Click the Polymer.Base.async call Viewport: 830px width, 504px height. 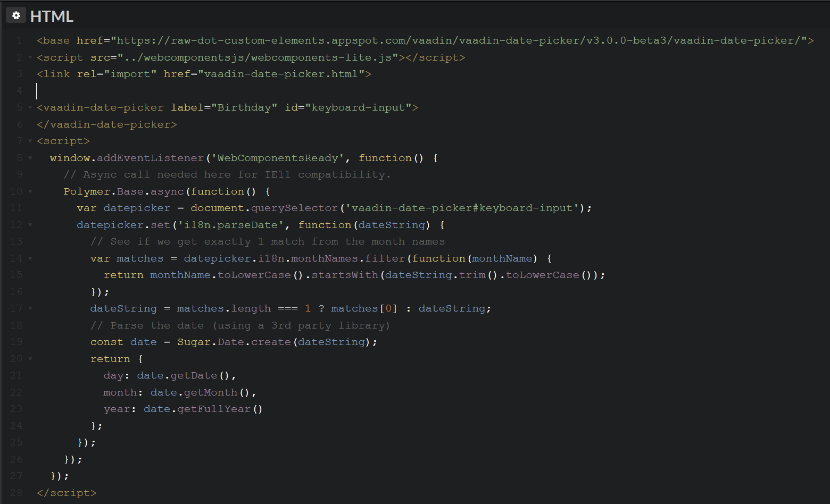[x=123, y=191]
